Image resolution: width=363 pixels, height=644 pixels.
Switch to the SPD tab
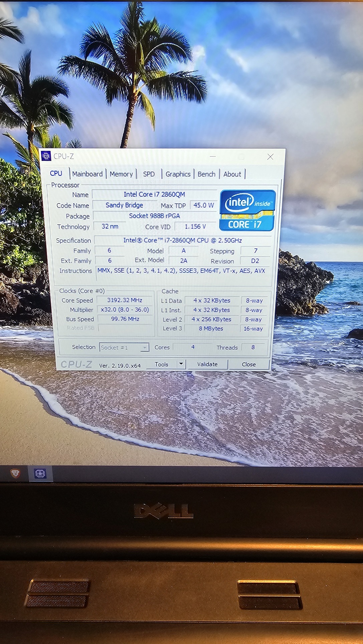[x=149, y=174]
